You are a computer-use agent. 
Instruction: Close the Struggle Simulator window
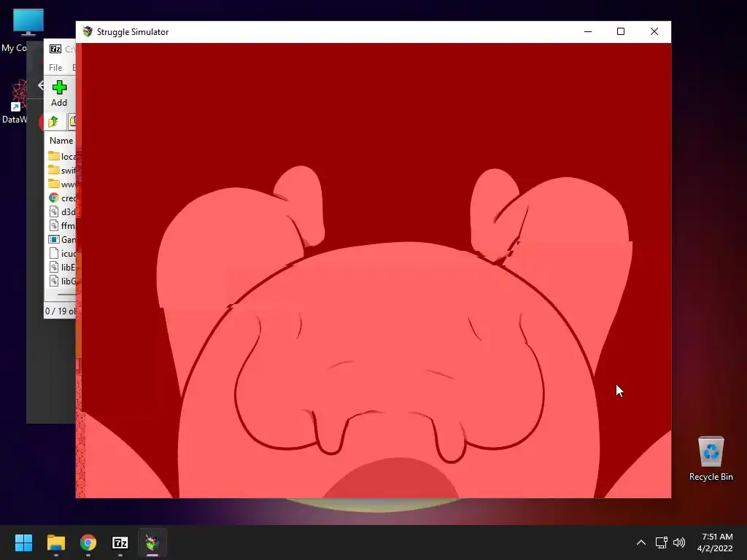click(x=654, y=31)
